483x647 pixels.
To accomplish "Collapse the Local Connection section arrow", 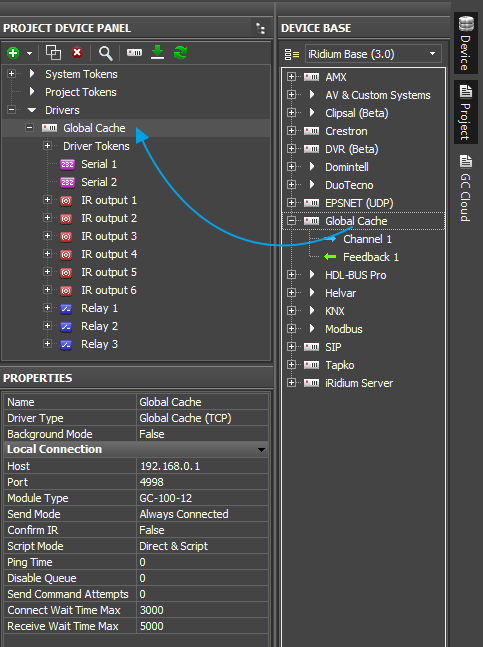I will click(x=261, y=450).
